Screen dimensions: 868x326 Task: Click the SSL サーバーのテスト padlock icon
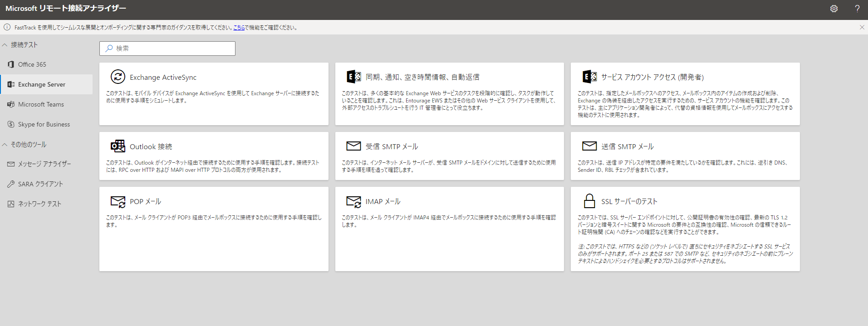point(589,201)
